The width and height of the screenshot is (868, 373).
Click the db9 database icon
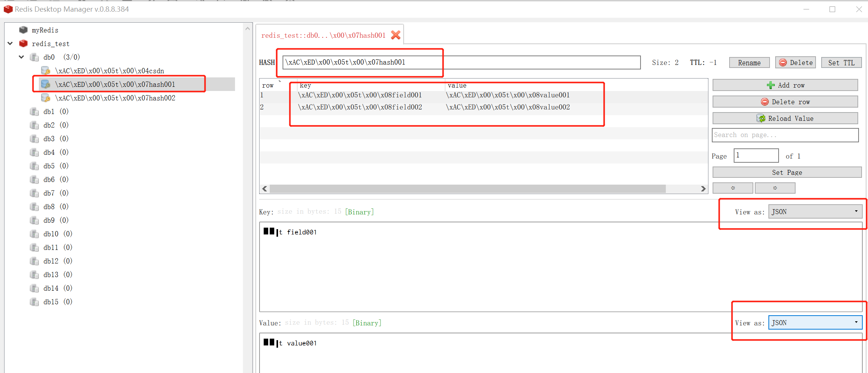(34, 220)
